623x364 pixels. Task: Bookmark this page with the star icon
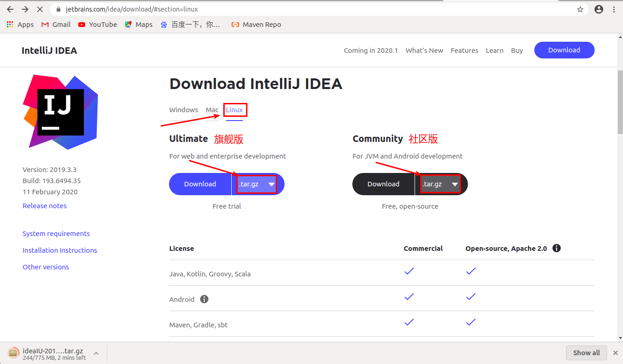point(580,9)
